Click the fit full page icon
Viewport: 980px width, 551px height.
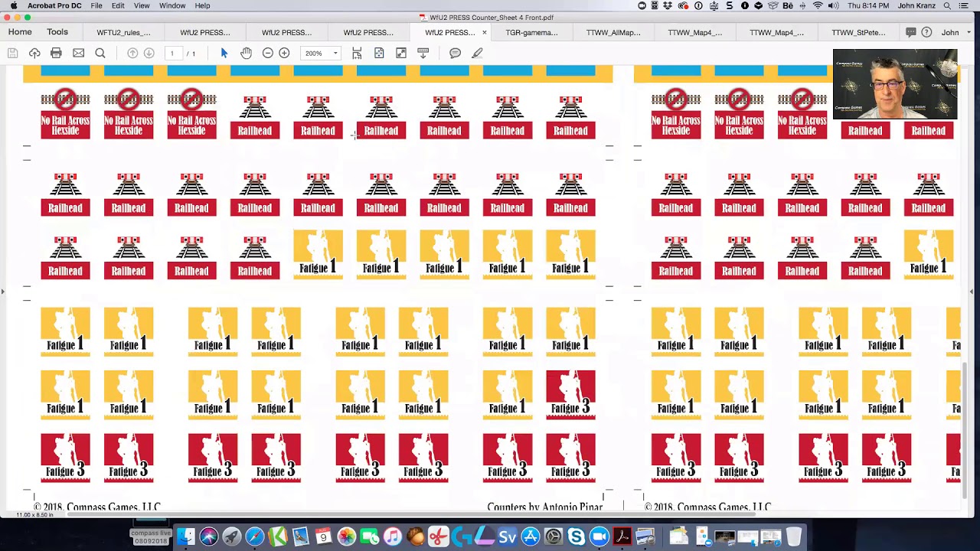point(379,53)
